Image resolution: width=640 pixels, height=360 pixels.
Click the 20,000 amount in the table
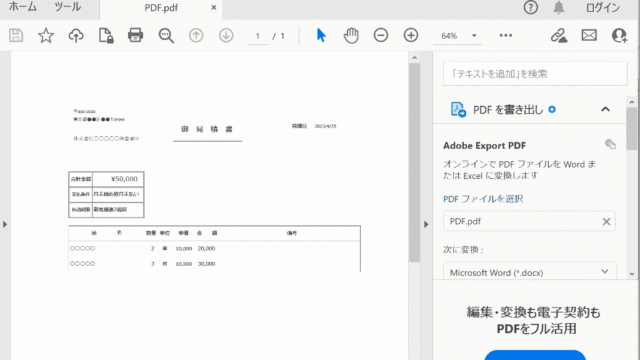pos(206,248)
